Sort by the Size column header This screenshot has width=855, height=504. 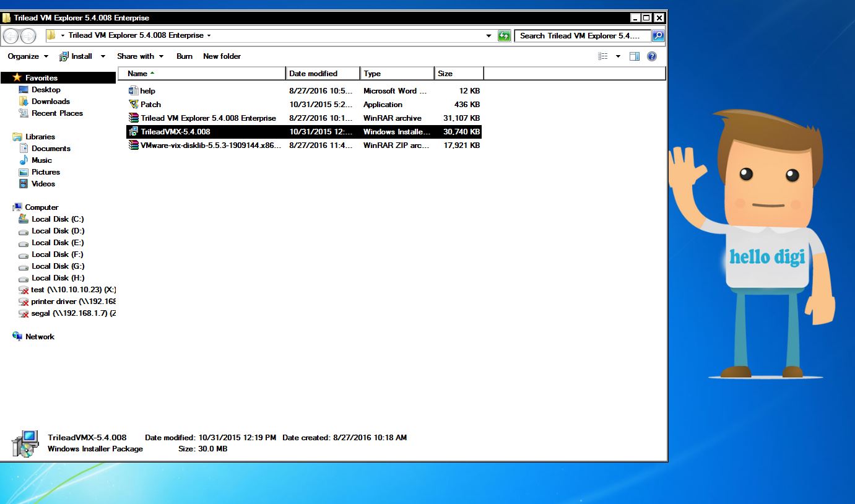click(x=459, y=74)
